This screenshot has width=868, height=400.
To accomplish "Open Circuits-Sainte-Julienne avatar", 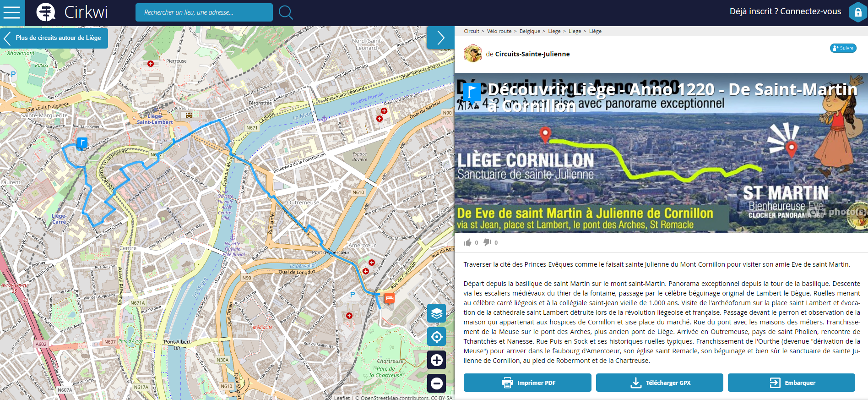I will (473, 54).
